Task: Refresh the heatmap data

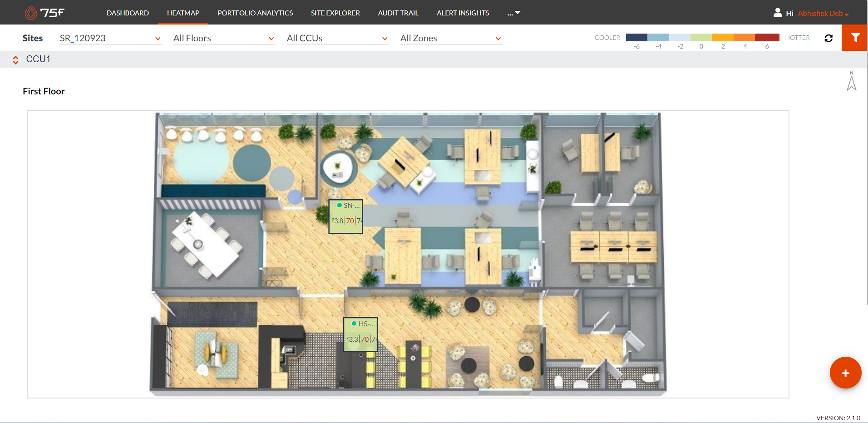Action: (x=829, y=38)
